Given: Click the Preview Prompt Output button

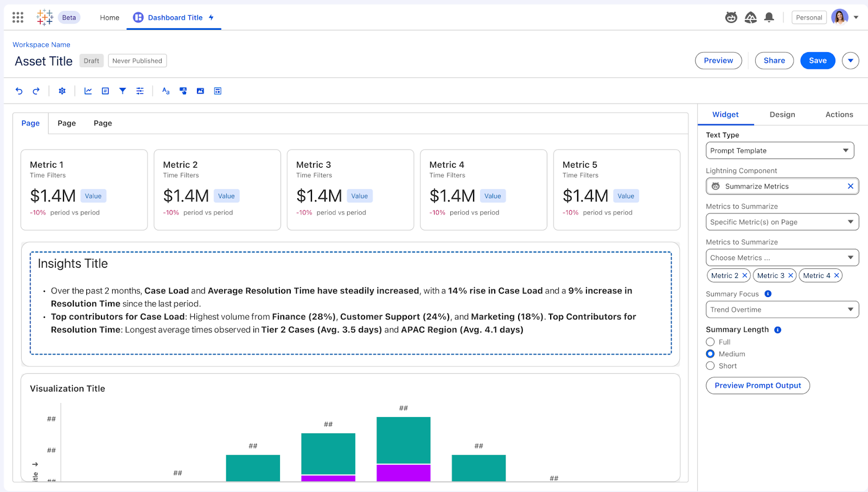Looking at the screenshot, I should point(757,385).
